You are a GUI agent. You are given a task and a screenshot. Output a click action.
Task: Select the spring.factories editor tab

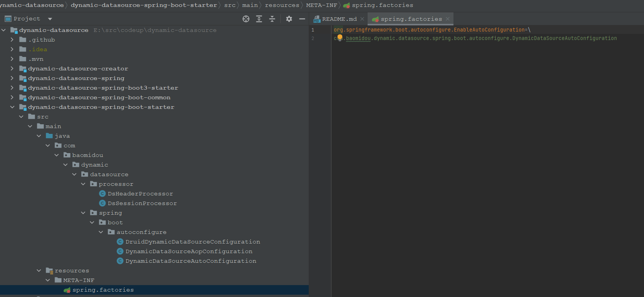pos(411,19)
